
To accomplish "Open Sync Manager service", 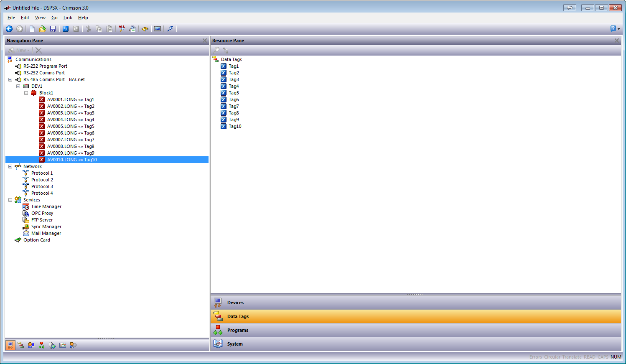I will 46,227.
